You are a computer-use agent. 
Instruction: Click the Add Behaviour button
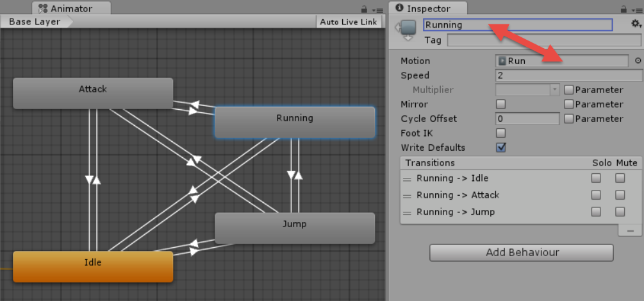[x=521, y=252]
